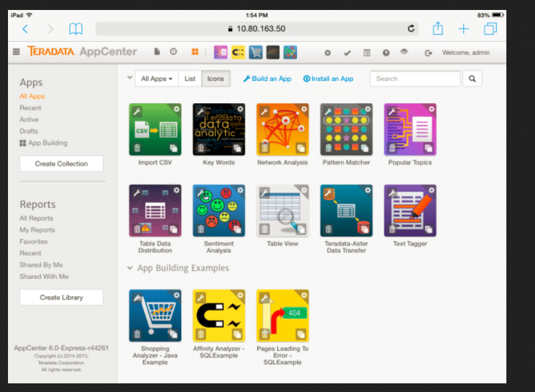The height and width of the screenshot is (392, 535).
Task: Select Recent under Apps sidebar
Action: 31,108
